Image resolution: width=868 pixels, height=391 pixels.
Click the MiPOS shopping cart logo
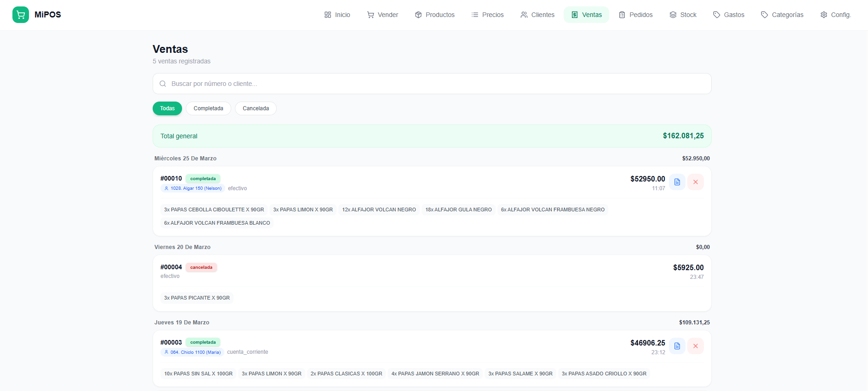[x=21, y=15]
